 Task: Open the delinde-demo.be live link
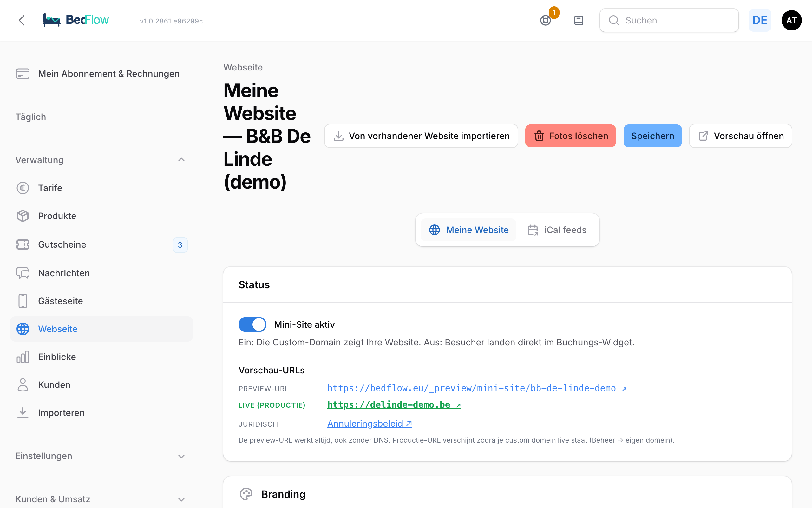(x=394, y=404)
